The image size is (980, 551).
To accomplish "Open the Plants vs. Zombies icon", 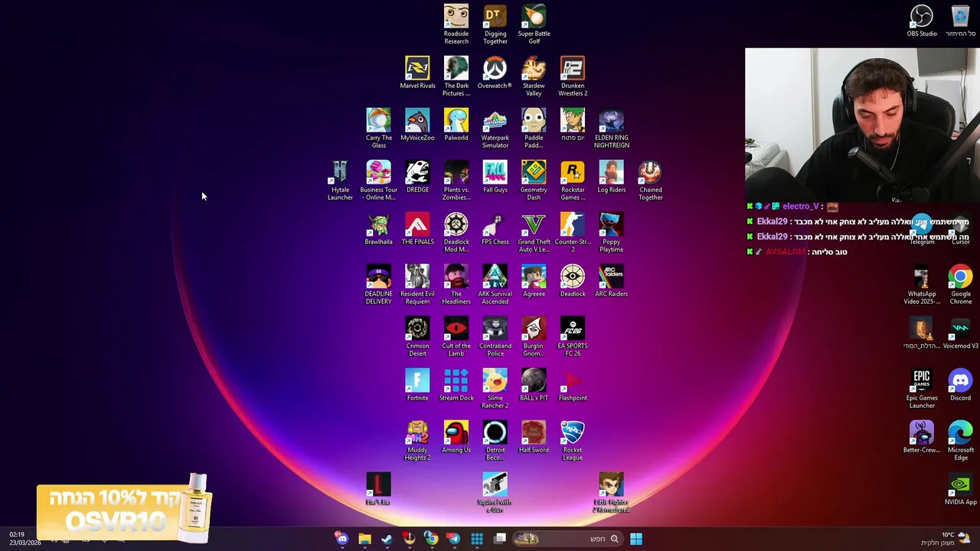I will tap(456, 181).
